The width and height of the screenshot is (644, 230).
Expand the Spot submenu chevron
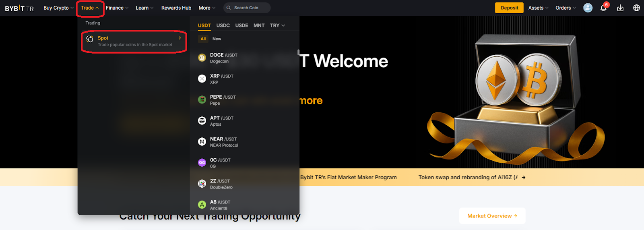(180, 38)
